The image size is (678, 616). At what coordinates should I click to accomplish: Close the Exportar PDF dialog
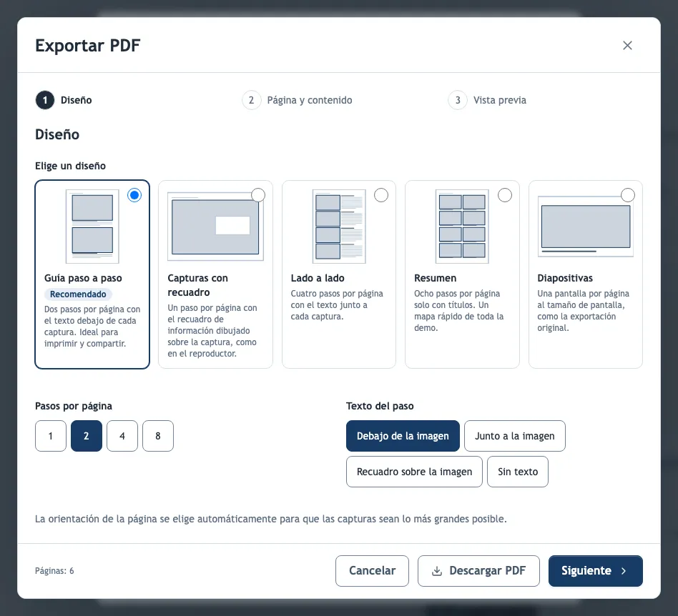click(x=627, y=45)
